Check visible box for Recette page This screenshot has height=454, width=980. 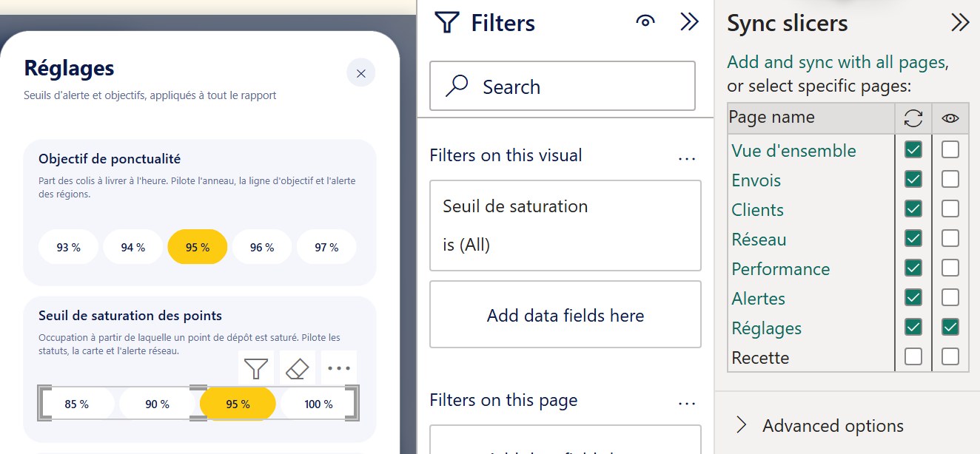coord(950,357)
